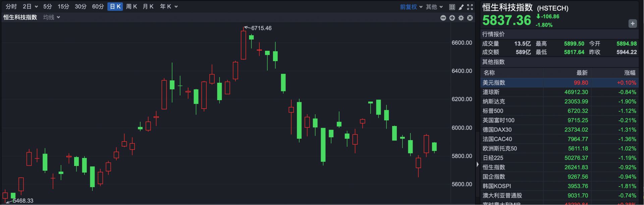Close the chart with the circled X icon
The image size is (644, 205).
click(470, 18)
